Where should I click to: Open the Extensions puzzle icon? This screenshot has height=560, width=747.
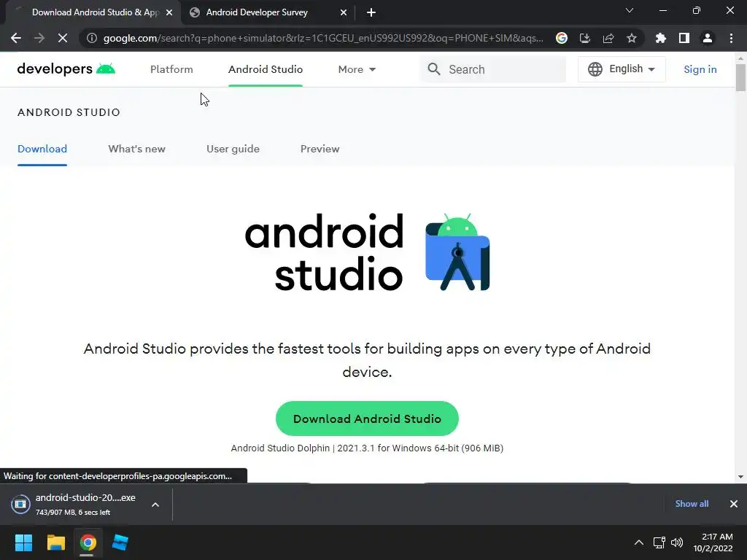pyautogui.click(x=661, y=38)
